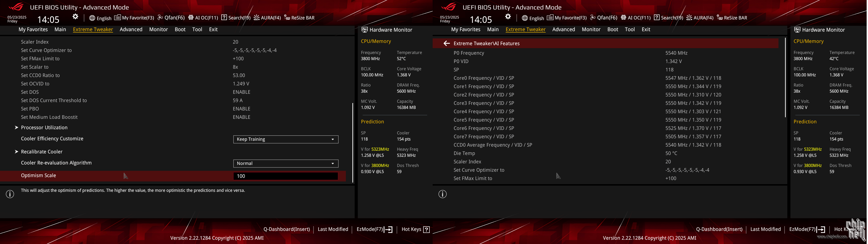Click info icon in right window help area
Image resolution: width=868 pixels, height=244 pixels.
click(443, 194)
